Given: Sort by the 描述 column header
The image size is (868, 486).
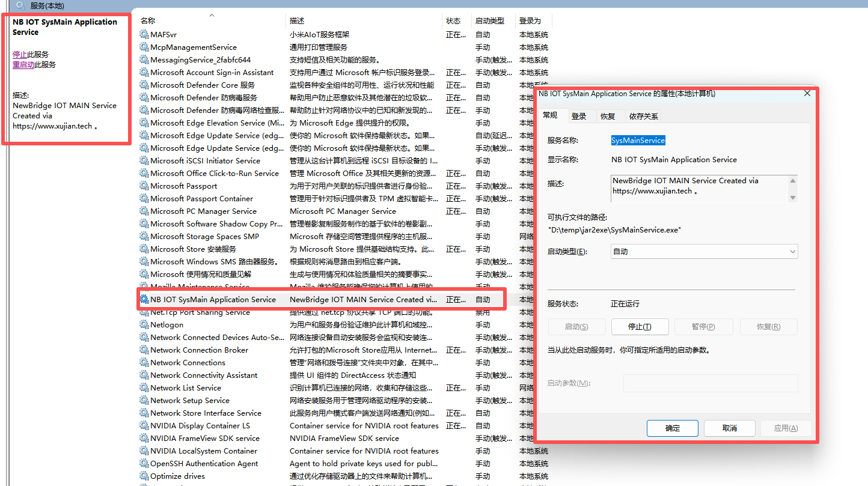Looking at the screenshot, I should point(364,20).
